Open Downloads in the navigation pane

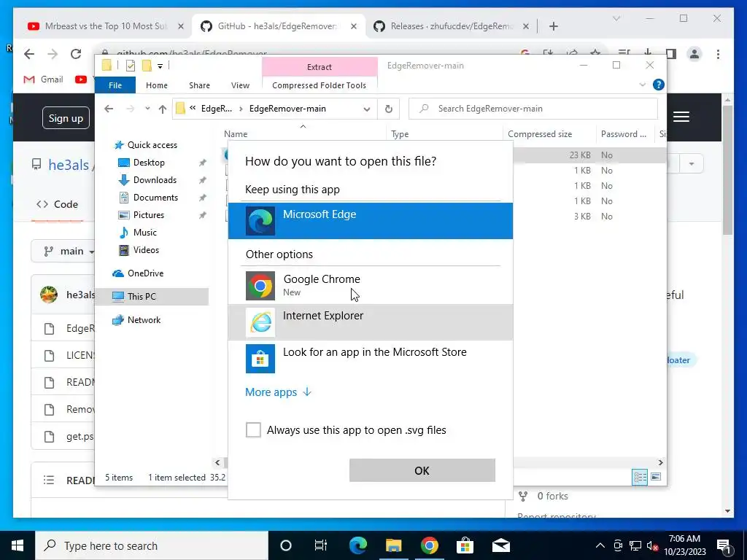coord(155,180)
